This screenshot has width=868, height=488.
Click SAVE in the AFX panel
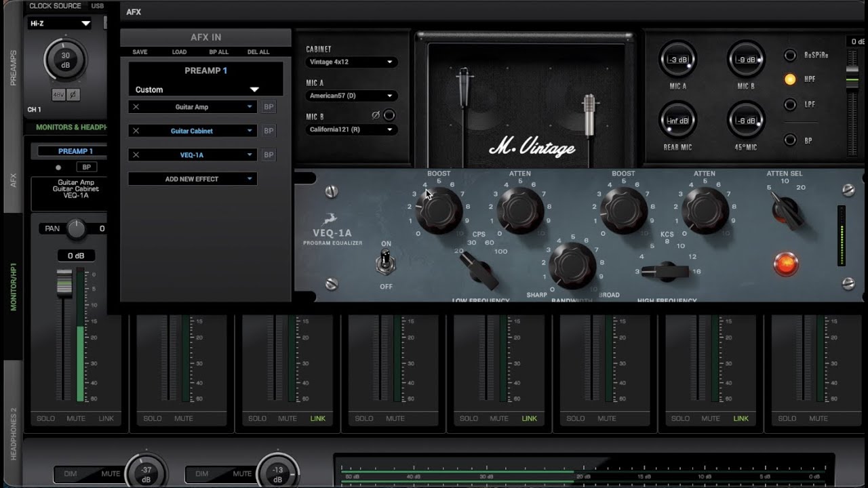pyautogui.click(x=140, y=52)
